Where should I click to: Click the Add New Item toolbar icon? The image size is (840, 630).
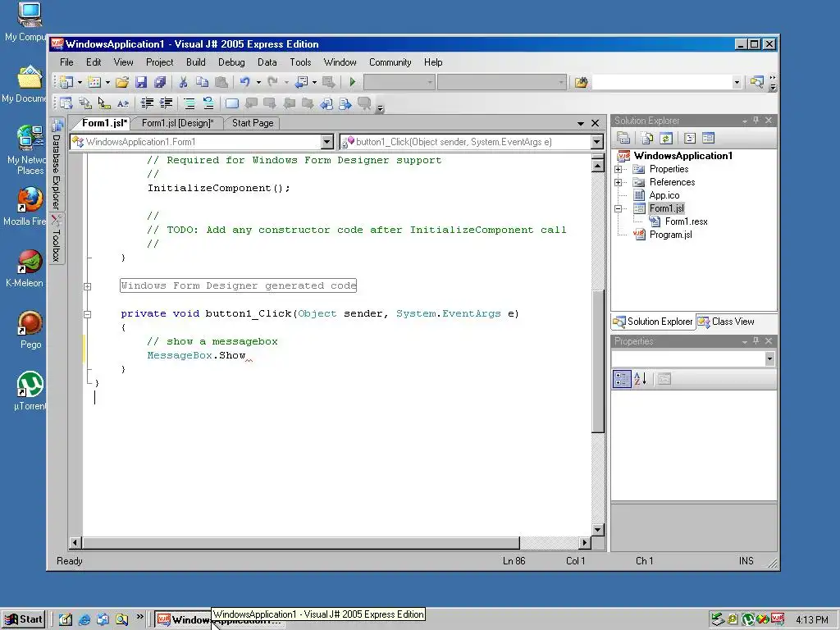(x=95, y=82)
